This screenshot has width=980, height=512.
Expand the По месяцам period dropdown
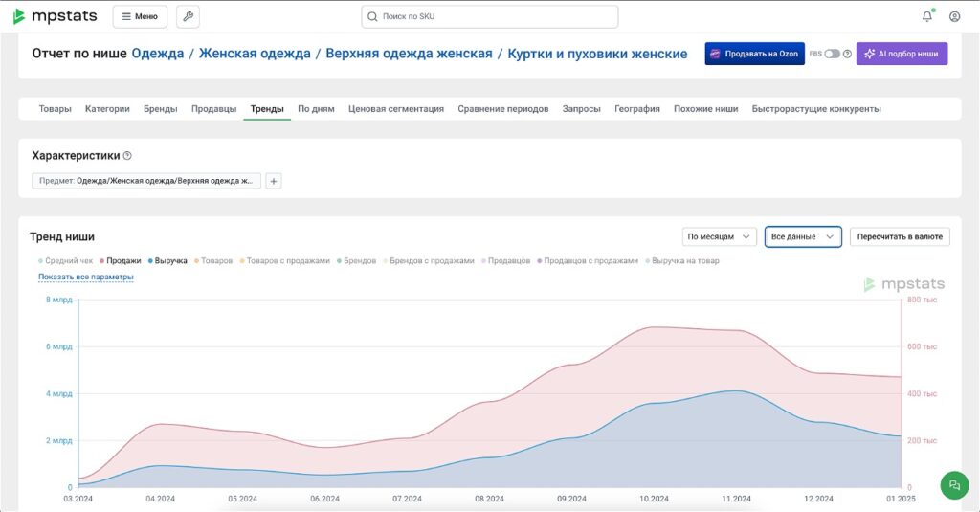720,236
